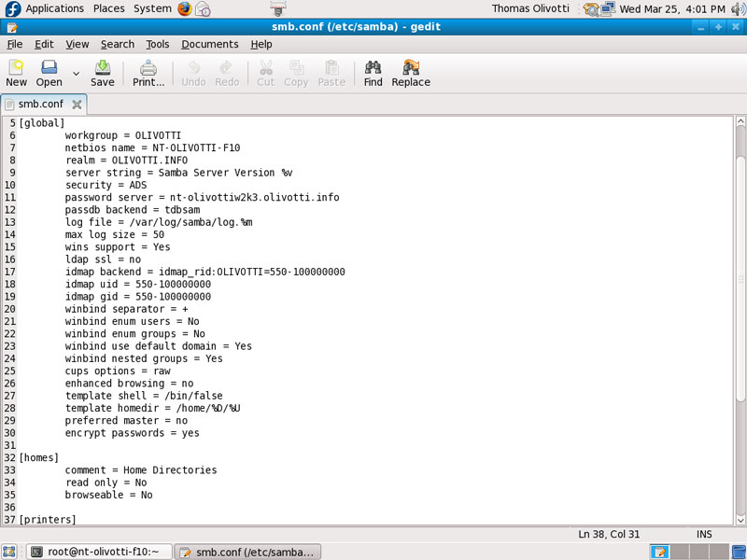The image size is (747, 560).
Task: Click the Thomas Olivotti user name
Action: pyautogui.click(x=530, y=8)
